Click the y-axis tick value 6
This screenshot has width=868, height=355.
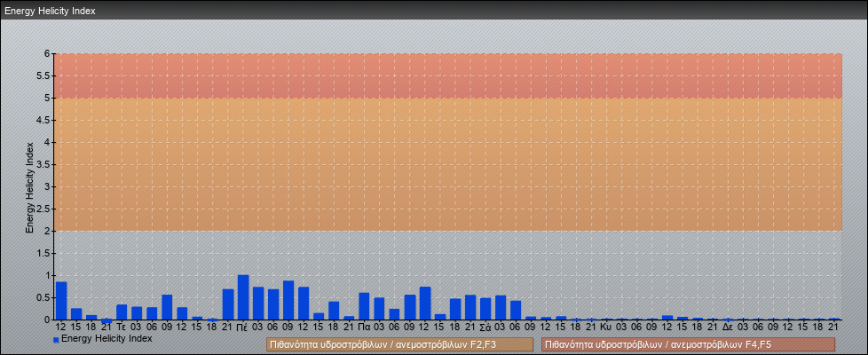(48, 54)
